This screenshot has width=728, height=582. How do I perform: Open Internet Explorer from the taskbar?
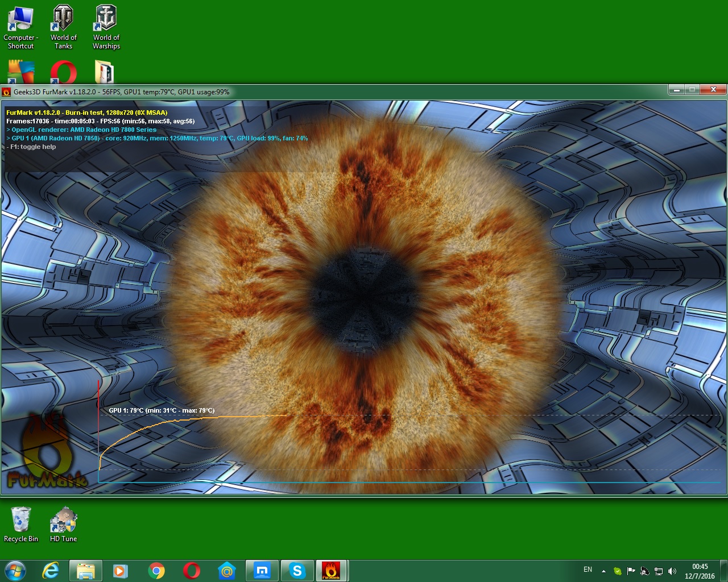[x=51, y=571]
